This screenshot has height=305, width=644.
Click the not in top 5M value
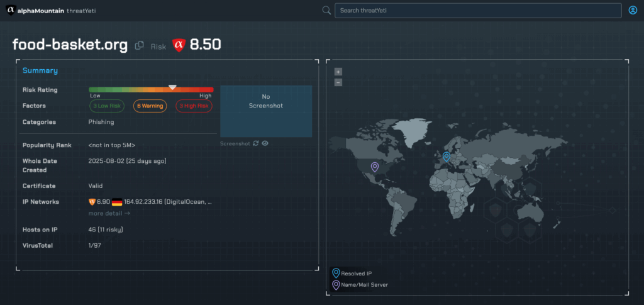click(x=112, y=145)
